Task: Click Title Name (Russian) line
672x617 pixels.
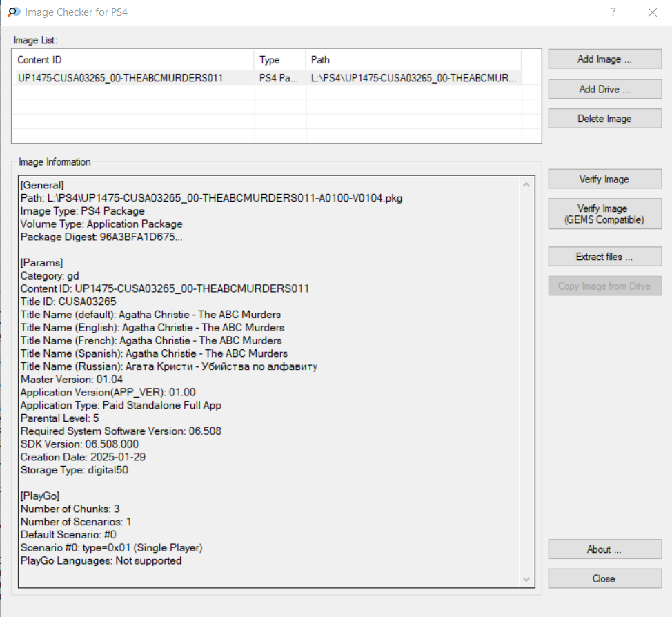Action: (169, 366)
